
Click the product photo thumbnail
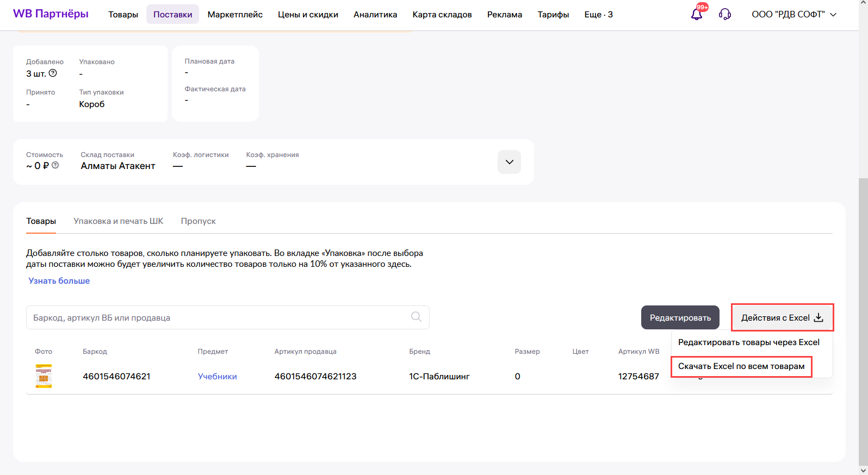coord(44,376)
